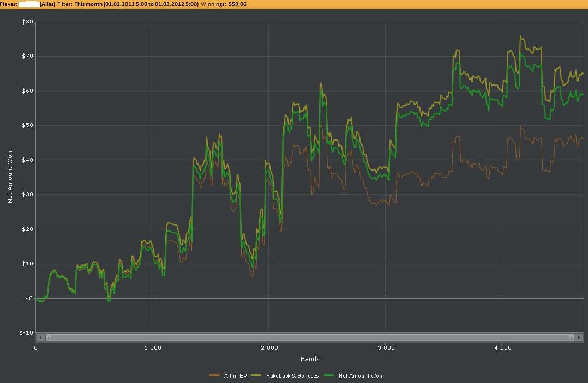Click the 2 000 tick label on x-axis

pos(269,348)
